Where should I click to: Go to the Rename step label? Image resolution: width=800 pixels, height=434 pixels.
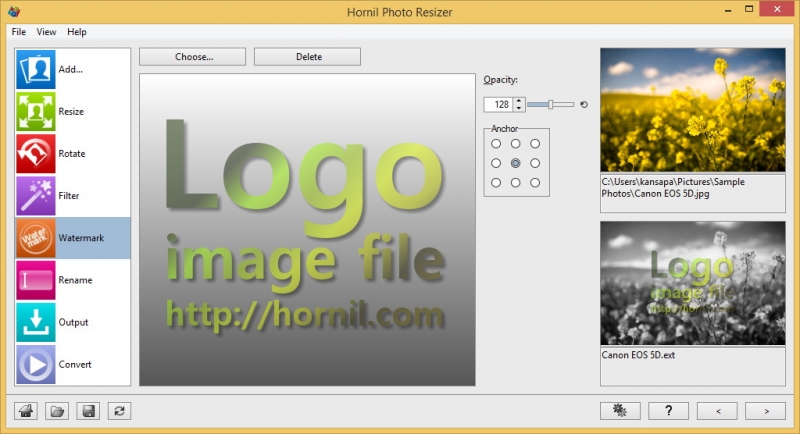click(x=75, y=280)
